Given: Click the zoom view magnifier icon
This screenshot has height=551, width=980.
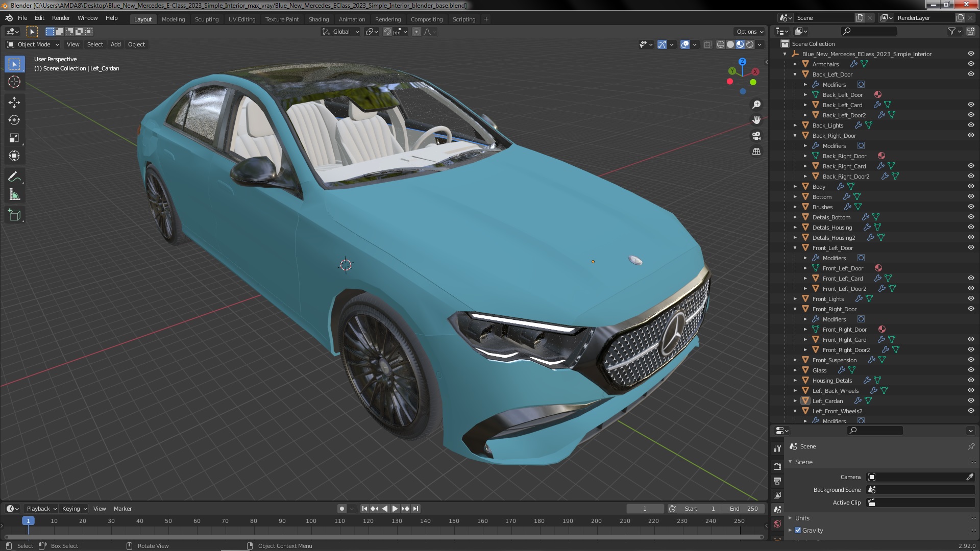Looking at the screenshot, I should [756, 105].
